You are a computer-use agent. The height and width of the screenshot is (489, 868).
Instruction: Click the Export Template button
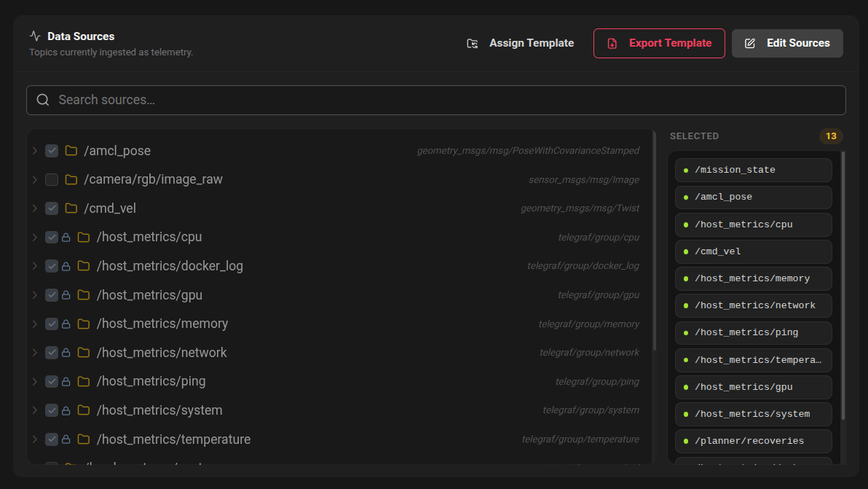659,43
